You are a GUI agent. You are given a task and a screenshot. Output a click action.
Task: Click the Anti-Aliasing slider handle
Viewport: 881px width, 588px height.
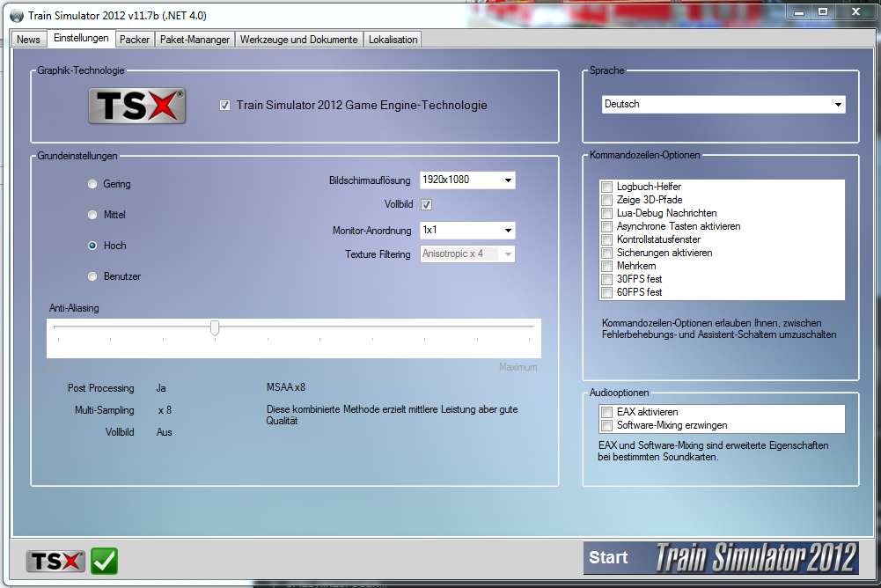[215, 327]
